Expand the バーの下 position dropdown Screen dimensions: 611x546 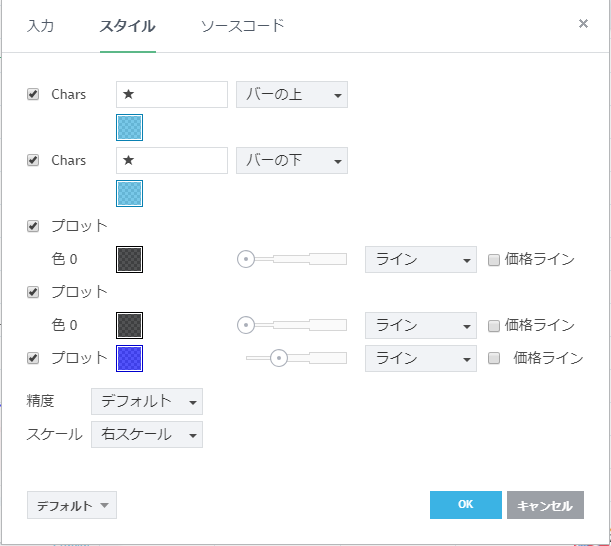[292, 161]
